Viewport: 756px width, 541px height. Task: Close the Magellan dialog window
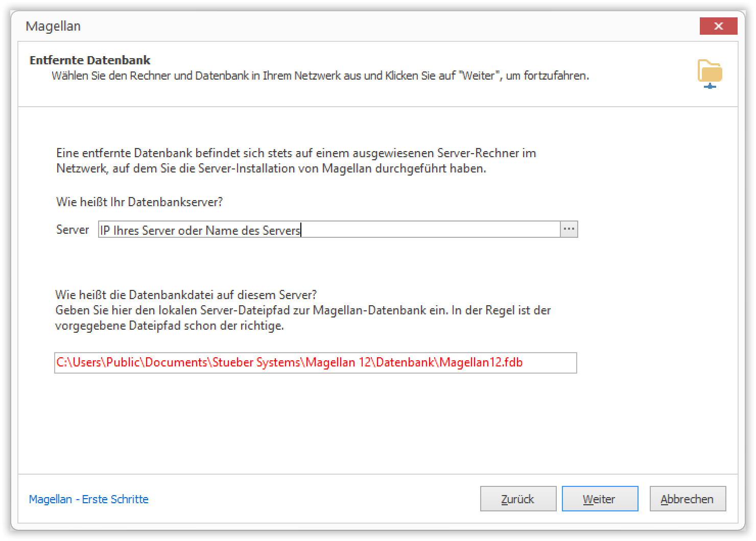coord(718,26)
